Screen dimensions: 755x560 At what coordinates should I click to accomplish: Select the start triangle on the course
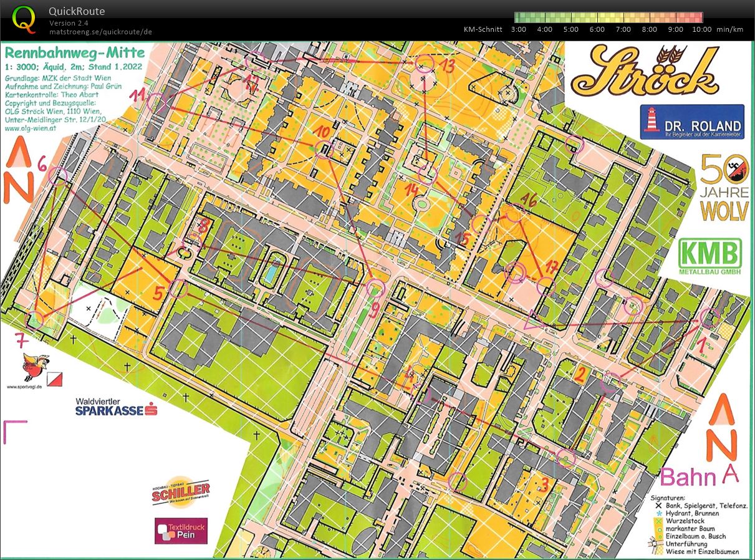[535, 321]
